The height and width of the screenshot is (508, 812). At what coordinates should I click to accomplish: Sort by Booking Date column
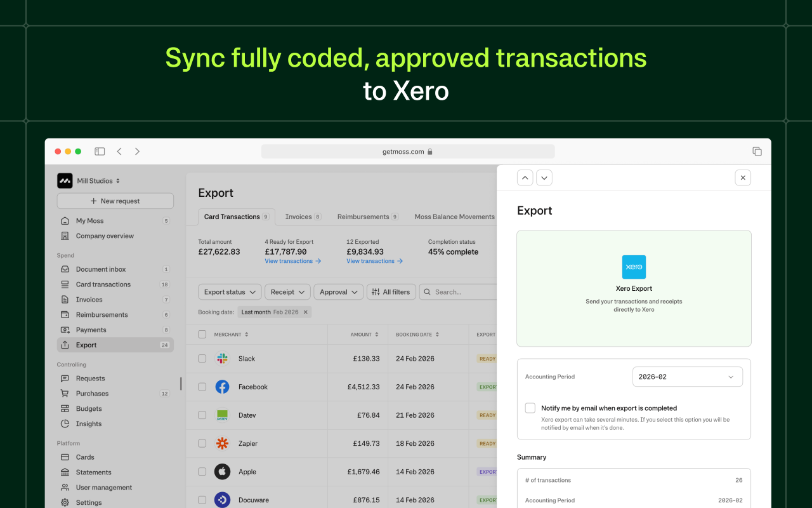(x=417, y=335)
